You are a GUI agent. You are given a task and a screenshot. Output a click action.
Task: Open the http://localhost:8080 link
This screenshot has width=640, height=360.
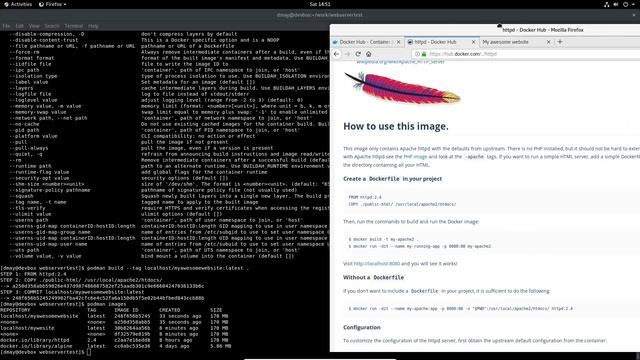pyautogui.click(x=377, y=264)
